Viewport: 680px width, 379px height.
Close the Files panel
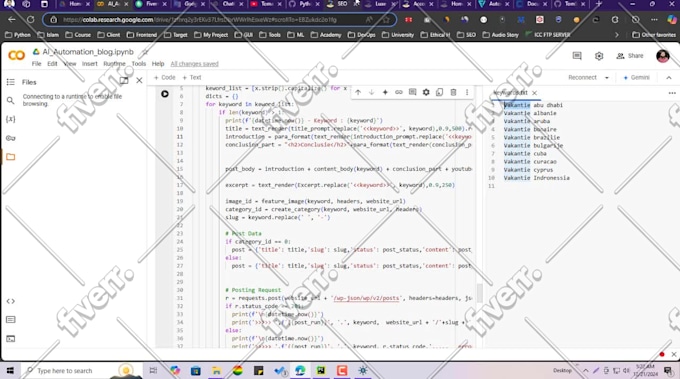tap(139, 81)
